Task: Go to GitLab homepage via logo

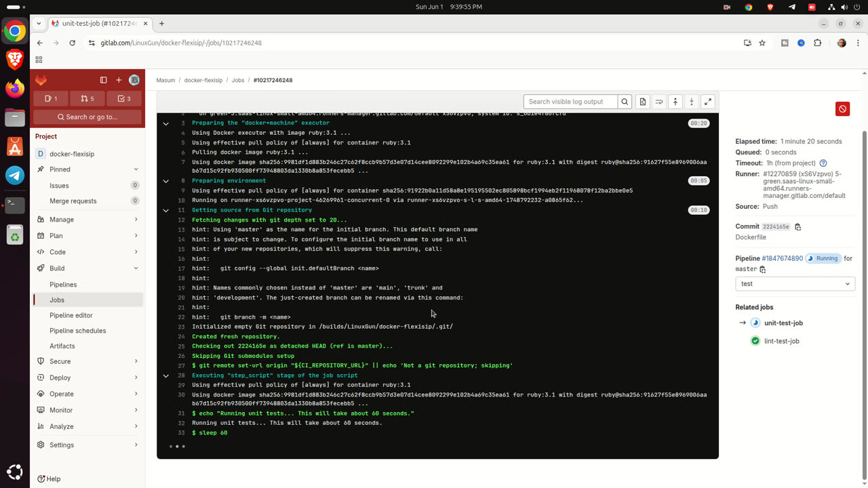Action: point(41,80)
